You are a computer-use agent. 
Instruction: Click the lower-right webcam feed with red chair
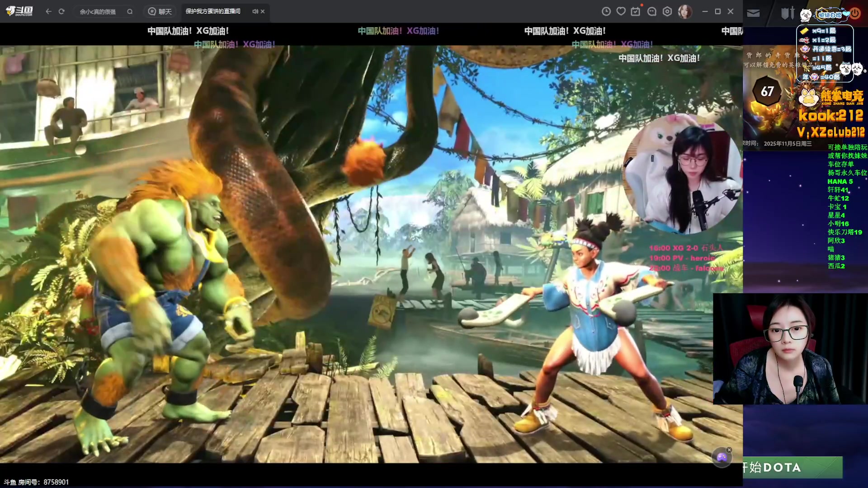click(x=790, y=349)
